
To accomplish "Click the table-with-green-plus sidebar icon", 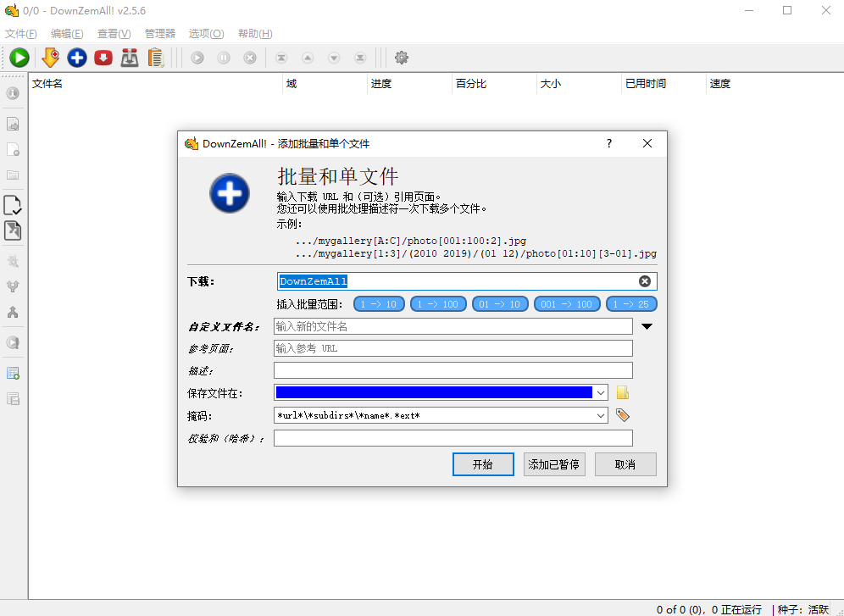I will (x=13, y=373).
